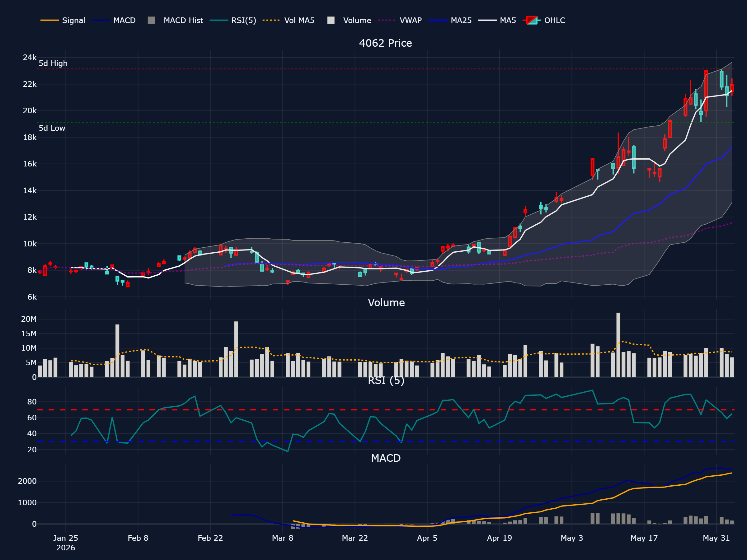The height and width of the screenshot is (560, 747).
Task: Click the '15M' volume axis label
Action: (29, 334)
